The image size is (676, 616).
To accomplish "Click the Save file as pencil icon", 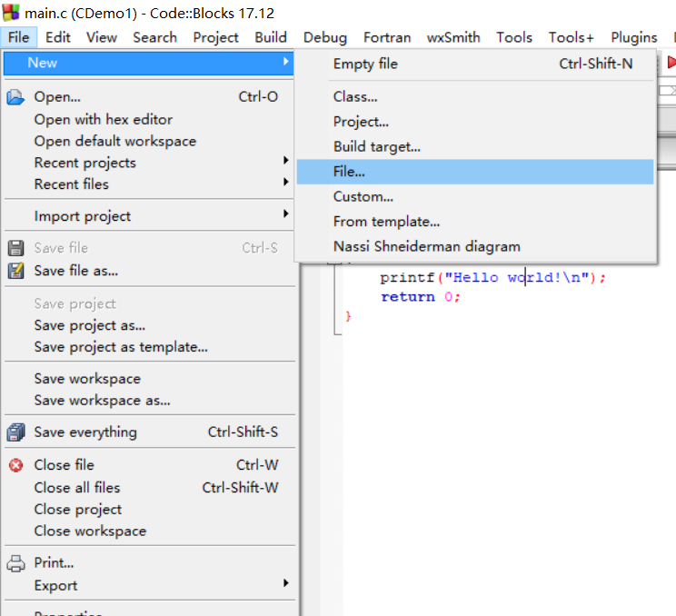I will tap(16, 271).
